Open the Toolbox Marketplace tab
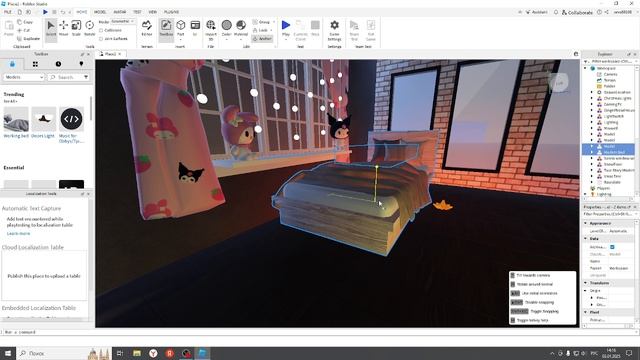This screenshot has width=640, height=360. click(12, 64)
